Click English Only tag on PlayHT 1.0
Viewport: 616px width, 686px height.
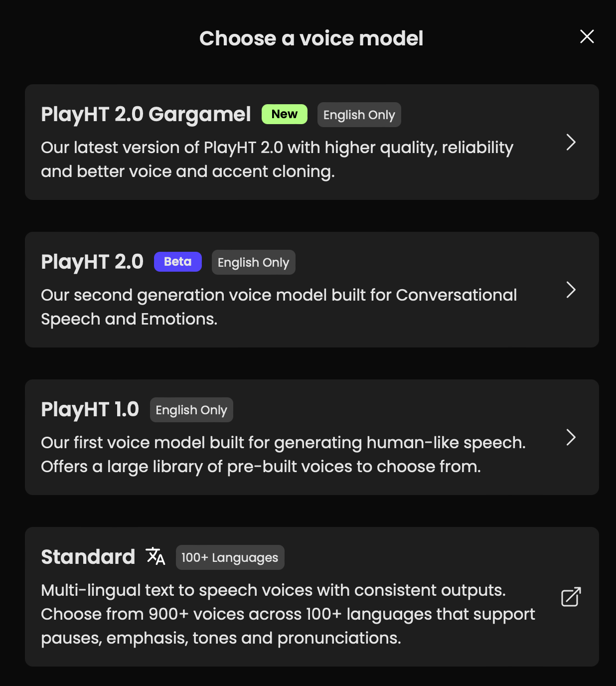click(x=191, y=410)
